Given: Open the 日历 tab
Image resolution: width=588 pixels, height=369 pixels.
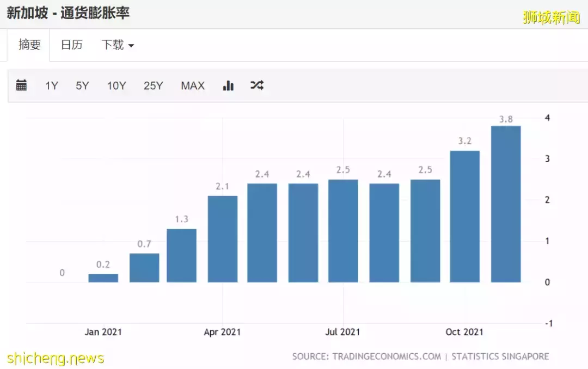Looking at the screenshot, I should click(72, 45).
